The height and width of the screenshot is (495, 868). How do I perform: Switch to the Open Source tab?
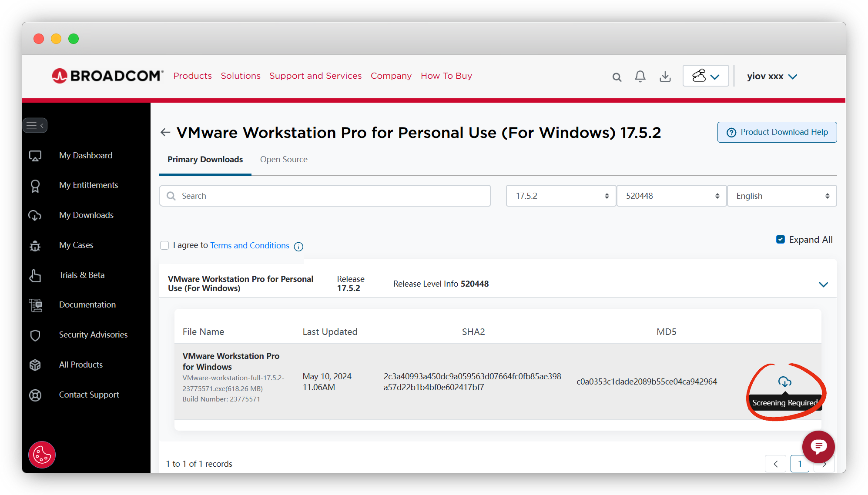(284, 159)
